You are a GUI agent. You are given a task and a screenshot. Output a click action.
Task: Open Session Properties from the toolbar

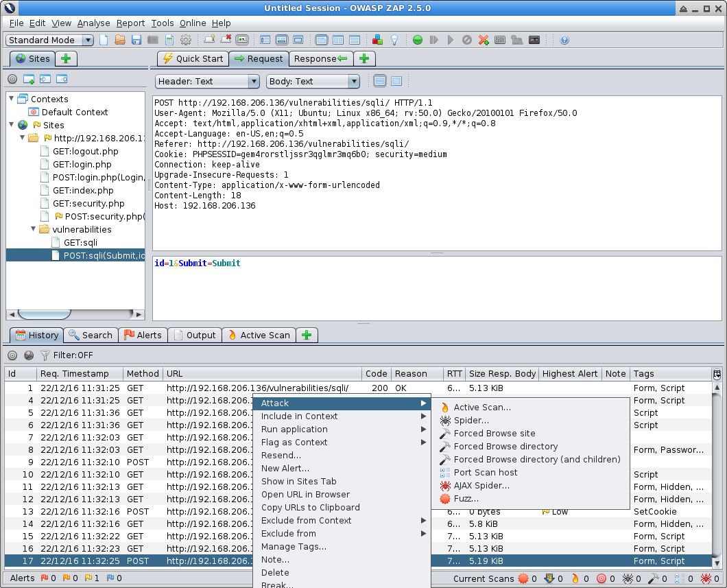coord(169,40)
